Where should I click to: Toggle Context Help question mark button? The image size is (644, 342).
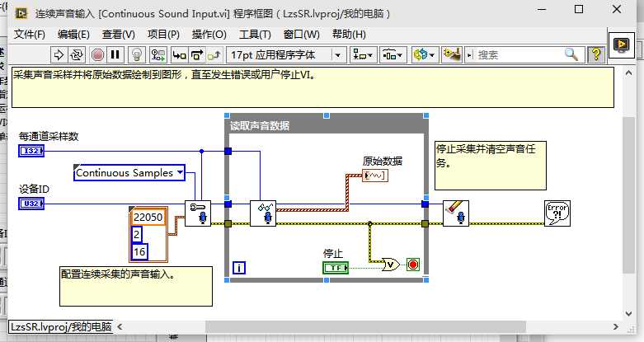pos(596,54)
